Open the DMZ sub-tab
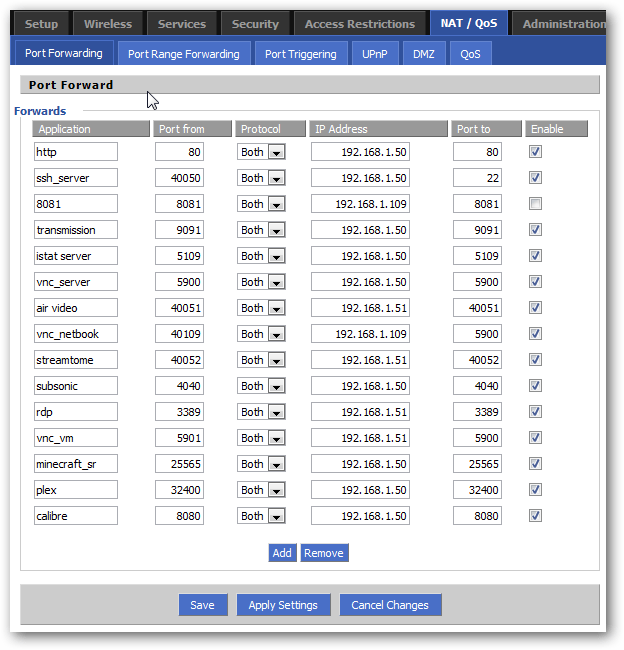Screen dimensions: 624x650 424,54
